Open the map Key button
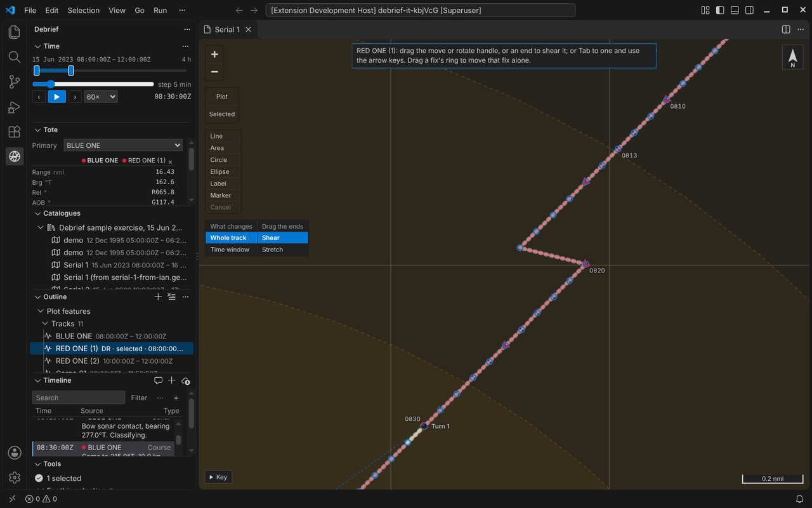The width and height of the screenshot is (812, 508). [218, 477]
